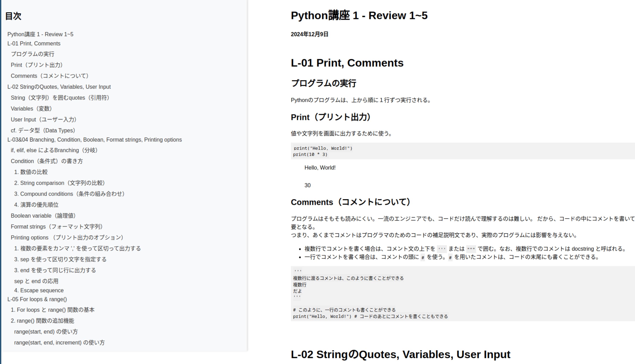Click the L-01 Print, Comments main heading
635x364 pixels.
347,63
